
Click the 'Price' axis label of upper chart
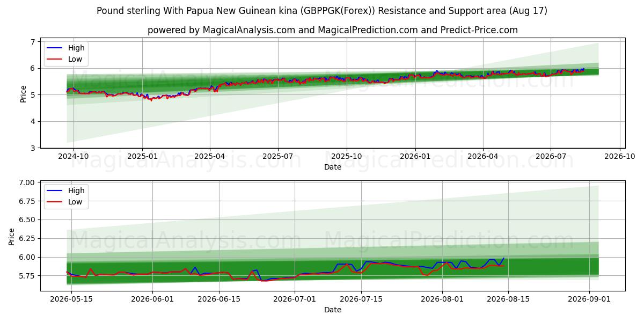(x=23, y=93)
